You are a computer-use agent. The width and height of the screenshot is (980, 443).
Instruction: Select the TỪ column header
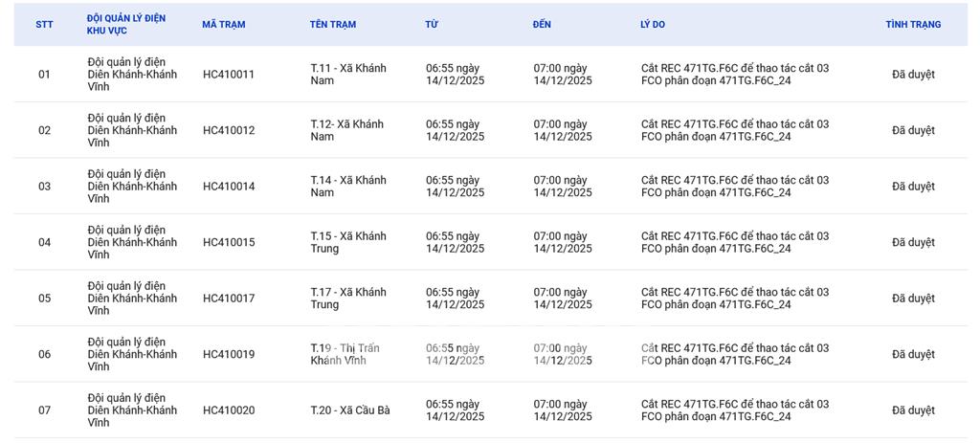[x=432, y=25]
